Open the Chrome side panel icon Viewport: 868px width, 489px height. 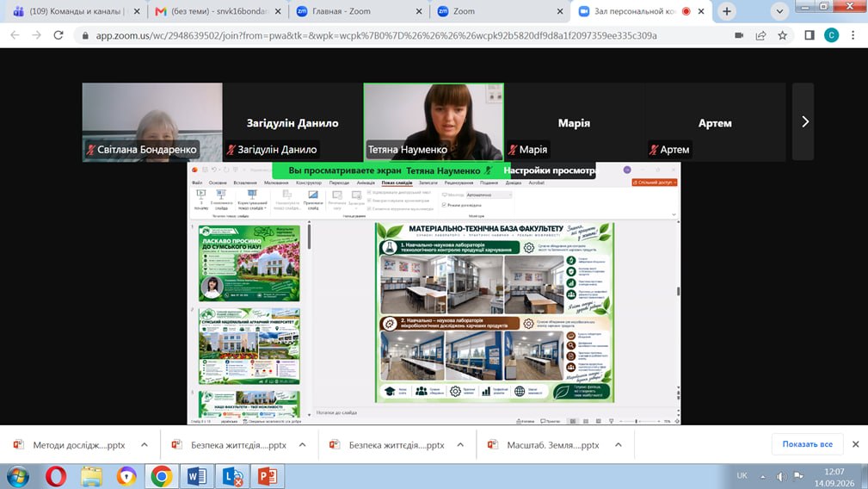pyautogui.click(x=810, y=35)
